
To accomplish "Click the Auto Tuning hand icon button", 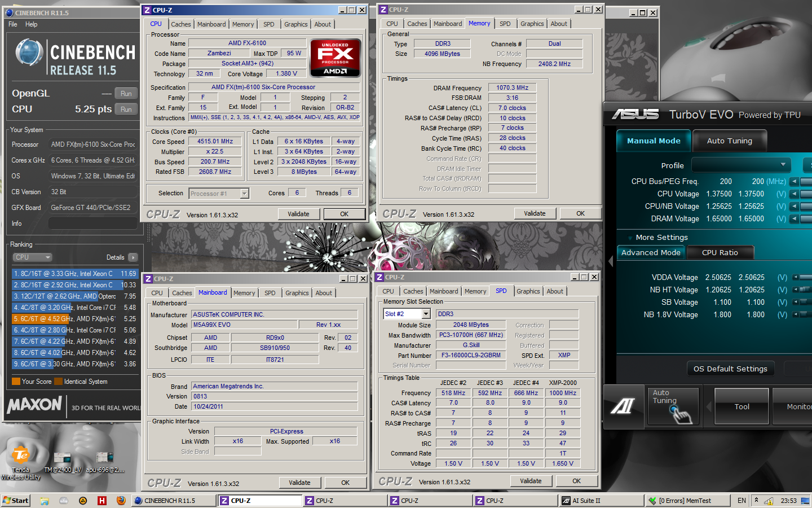I will click(x=673, y=405).
